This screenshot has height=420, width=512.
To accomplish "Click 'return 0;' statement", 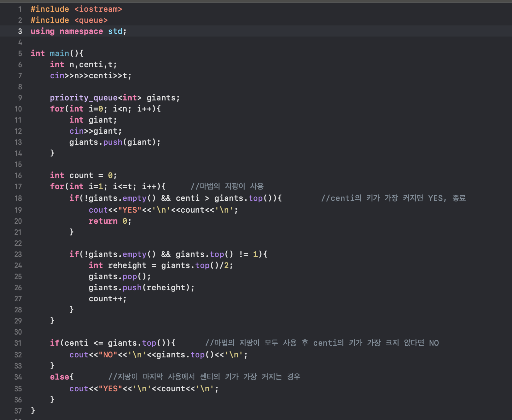I will [x=110, y=221].
